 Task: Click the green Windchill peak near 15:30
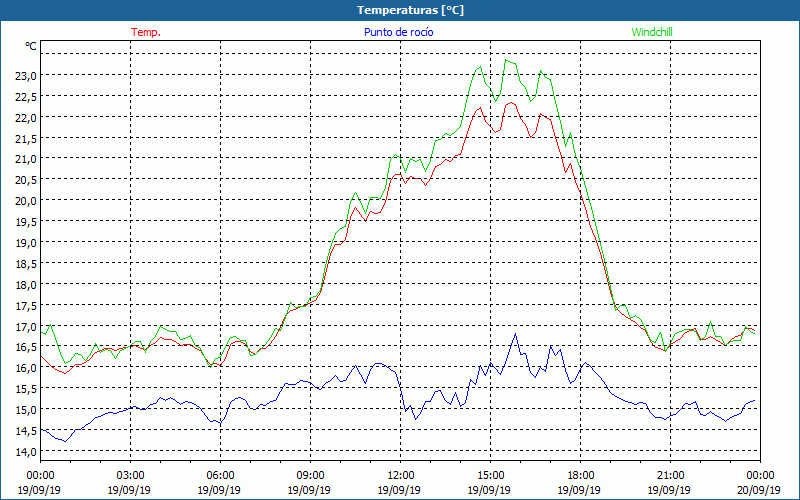click(506, 60)
